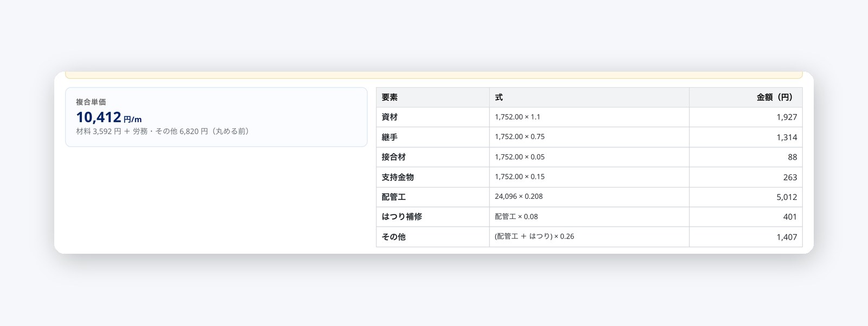Click the amount 1,407
Screen dimensions: 868x326
(x=787, y=237)
